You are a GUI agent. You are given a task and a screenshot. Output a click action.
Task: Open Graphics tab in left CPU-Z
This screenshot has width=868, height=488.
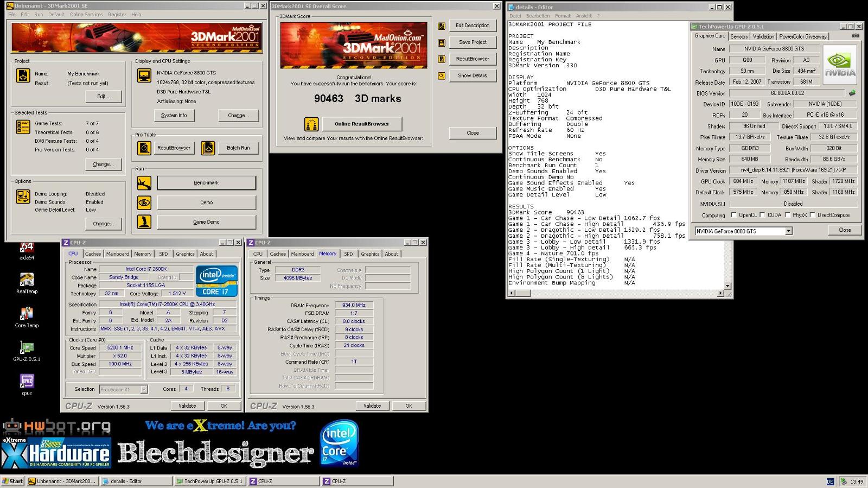pyautogui.click(x=185, y=254)
